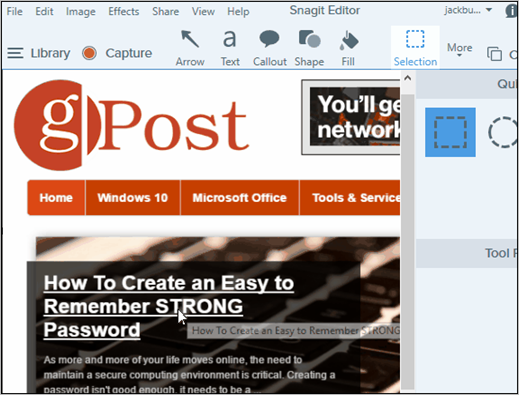Click the article summary text 'As more and more'

[189, 375]
